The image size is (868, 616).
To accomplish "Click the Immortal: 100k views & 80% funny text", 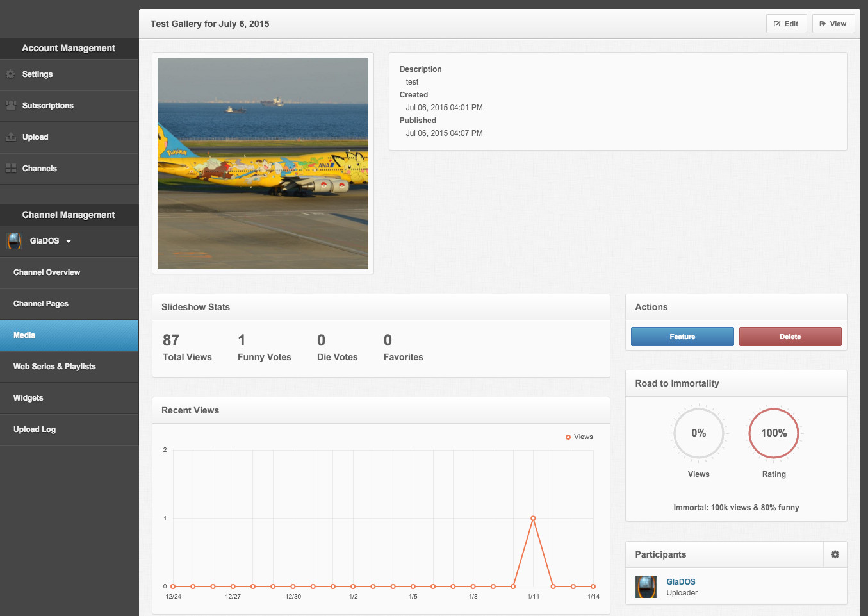I will [x=736, y=508].
